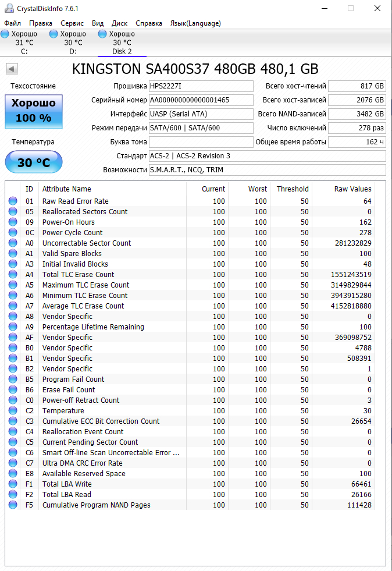Click status orb for Cumulative Program NAND Pages
The image size is (392, 571).
[13, 505]
